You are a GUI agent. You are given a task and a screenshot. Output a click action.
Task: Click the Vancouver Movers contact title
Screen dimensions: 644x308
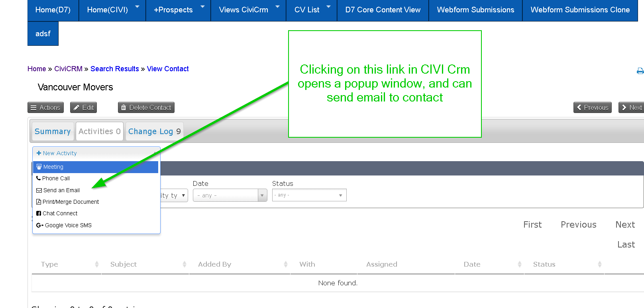point(75,87)
